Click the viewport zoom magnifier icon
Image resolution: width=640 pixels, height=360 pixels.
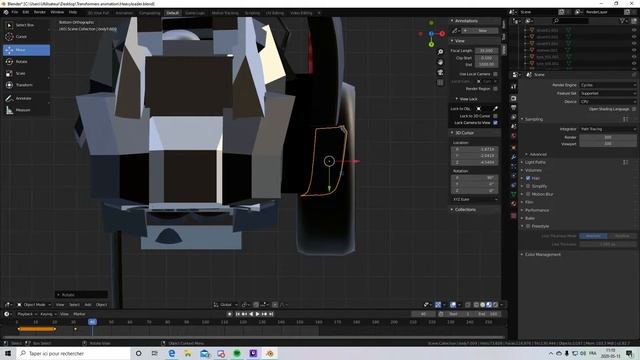coord(440,52)
